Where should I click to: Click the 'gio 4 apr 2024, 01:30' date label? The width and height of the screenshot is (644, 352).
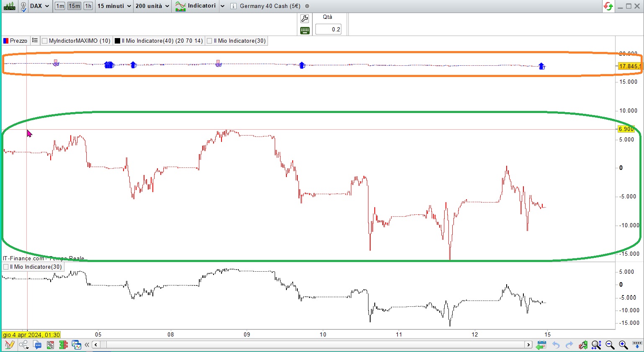[31, 335]
